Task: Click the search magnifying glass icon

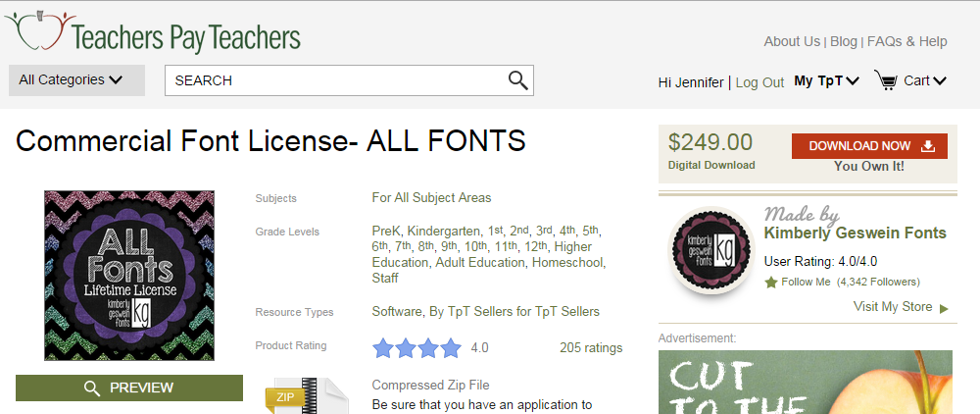Action: click(517, 80)
